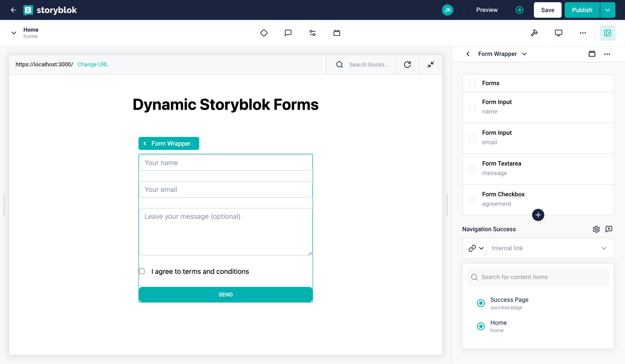Image resolution: width=625 pixels, height=364 pixels.
Task: Open Navigation Success gear settings
Action: tap(596, 229)
